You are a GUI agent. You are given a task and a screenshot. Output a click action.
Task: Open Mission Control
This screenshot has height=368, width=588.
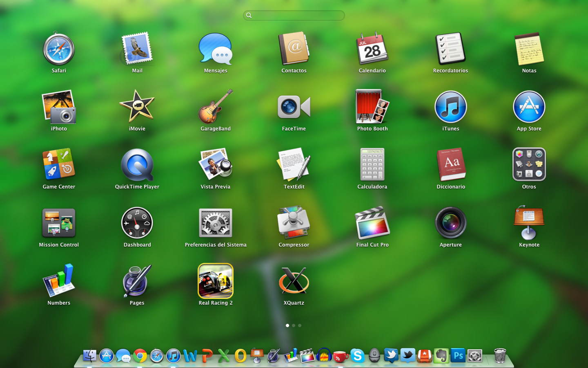point(59,223)
